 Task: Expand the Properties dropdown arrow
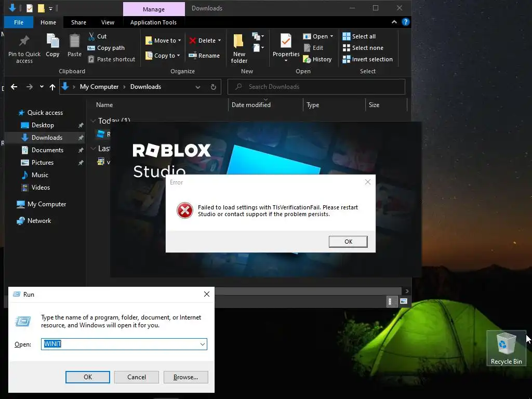(x=286, y=61)
